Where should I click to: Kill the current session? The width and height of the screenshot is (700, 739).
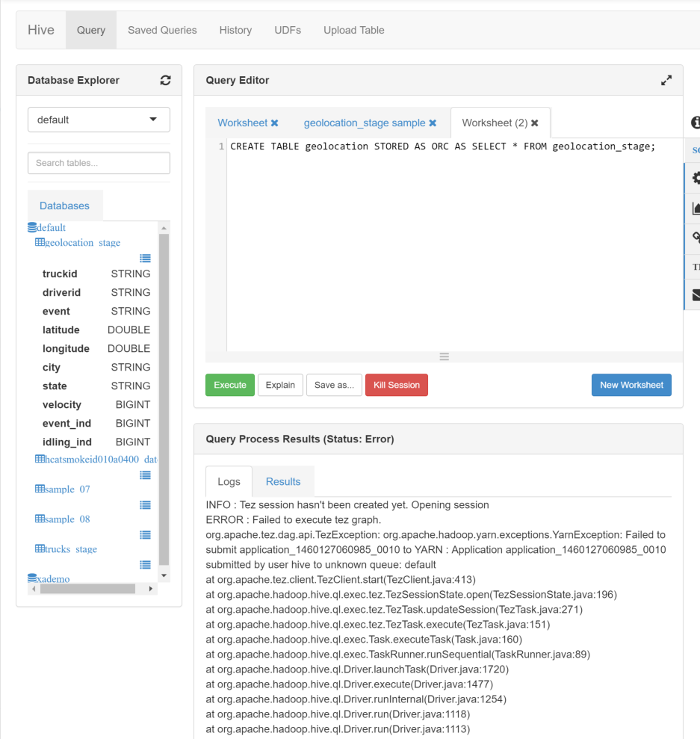(x=396, y=385)
